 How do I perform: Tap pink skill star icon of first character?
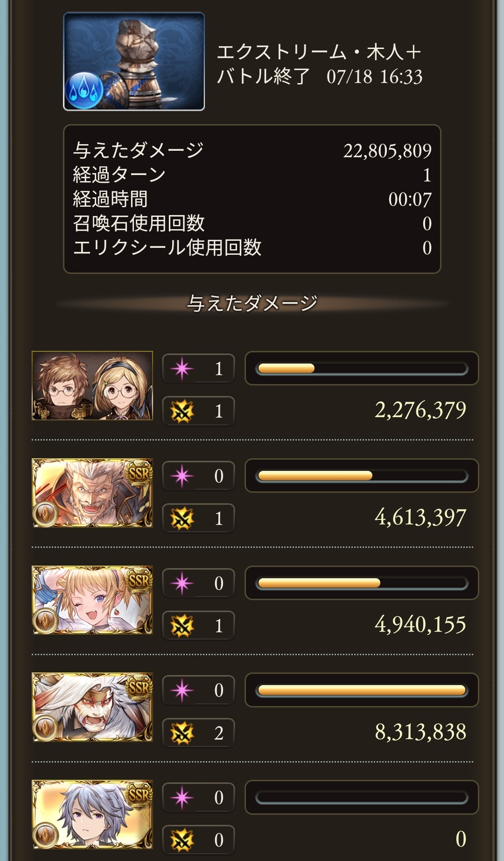[182, 369]
